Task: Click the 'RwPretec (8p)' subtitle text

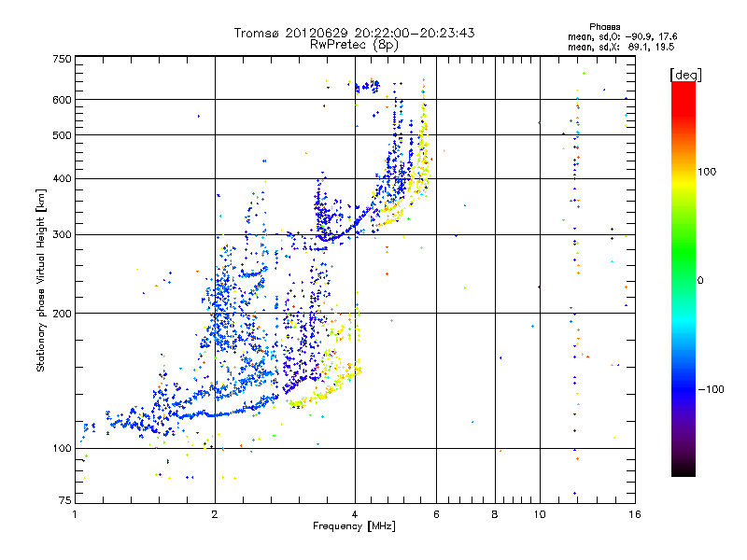Action: tap(354, 45)
